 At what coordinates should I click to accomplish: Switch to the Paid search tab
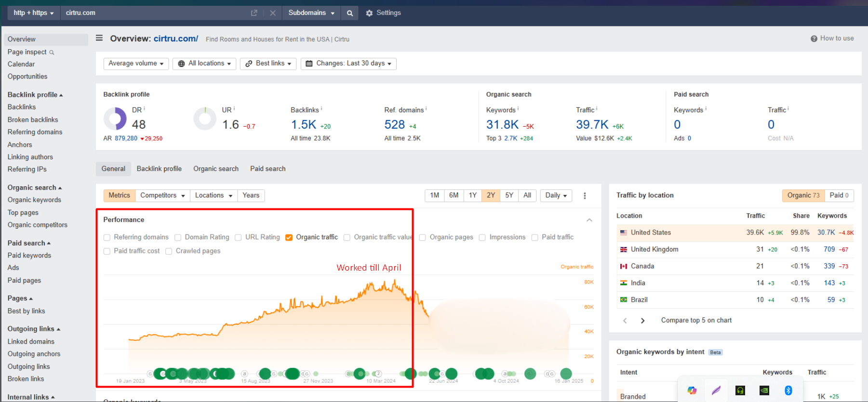click(x=268, y=169)
